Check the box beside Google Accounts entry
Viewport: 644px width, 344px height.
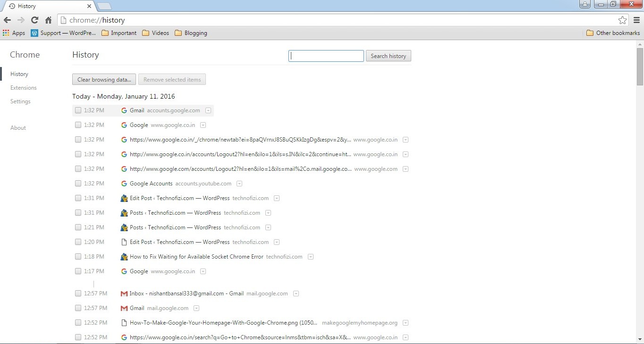click(x=78, y=184)
